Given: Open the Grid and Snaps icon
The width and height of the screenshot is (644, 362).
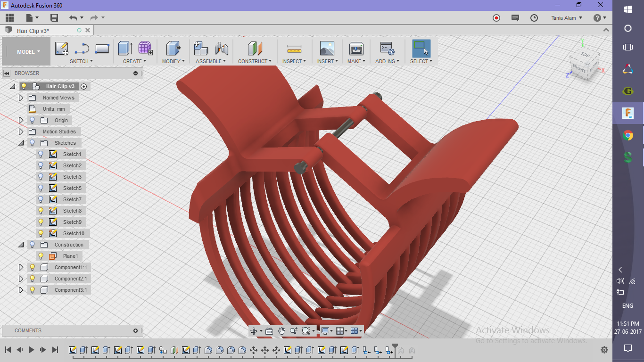Looking at the screenshot, I should [340, 331].
